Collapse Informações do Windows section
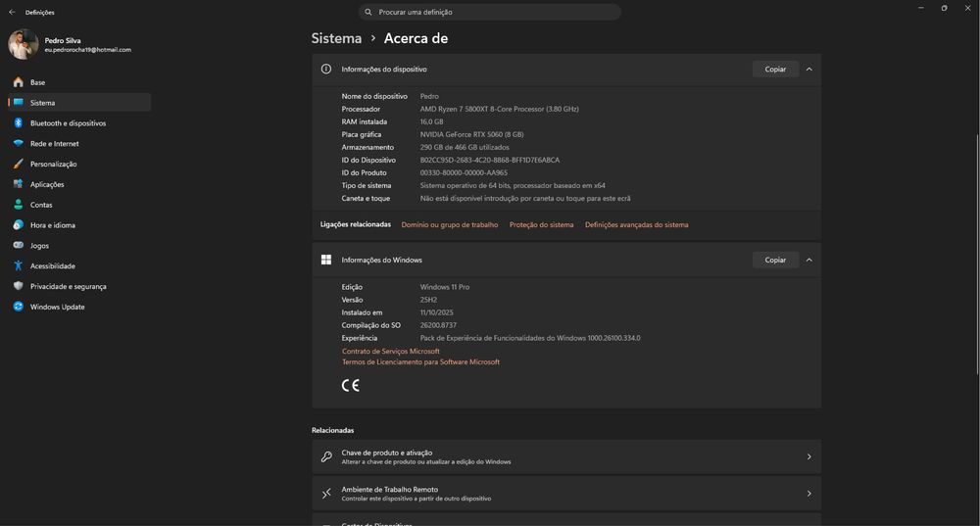Viewport: 980px width, 526px height. point(809,260)
